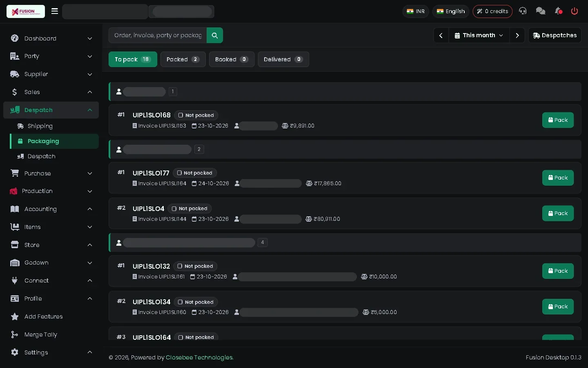This screenshot has width=588, height=368.
Task: Open the notifications bell
Action: pos(558,11)
